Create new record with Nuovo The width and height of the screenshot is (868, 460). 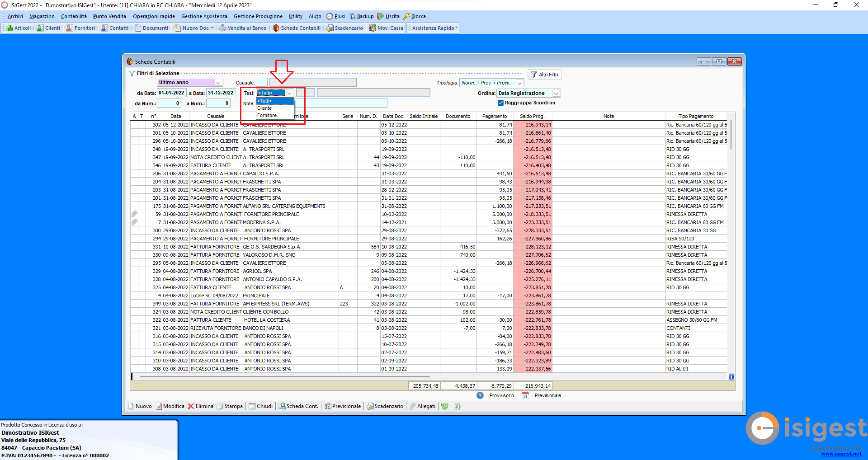pyautogui.click(x=140, y=406)
